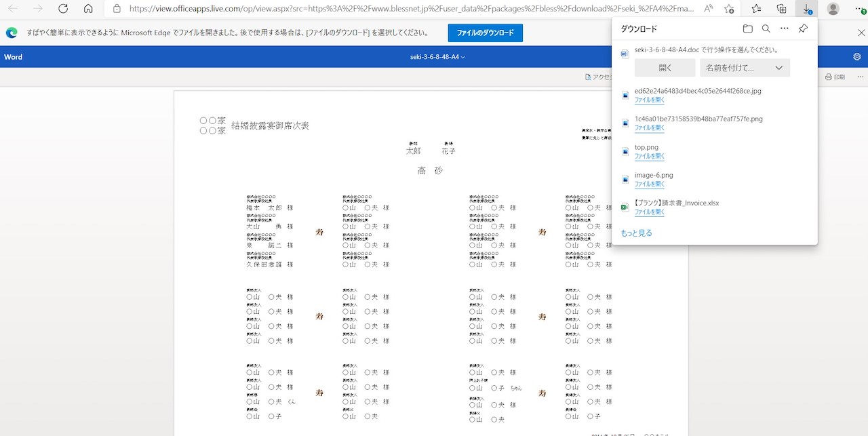Open more options menu in downloads panel
This screenshot has width=868, height=436.
[x=784, y=28]
